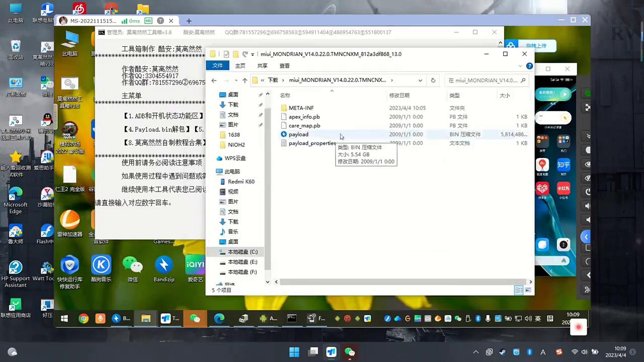The width and height of the screenshot is (644, 362).
Task: Switch to details list view in status bar
Action: tap(519, 290)
